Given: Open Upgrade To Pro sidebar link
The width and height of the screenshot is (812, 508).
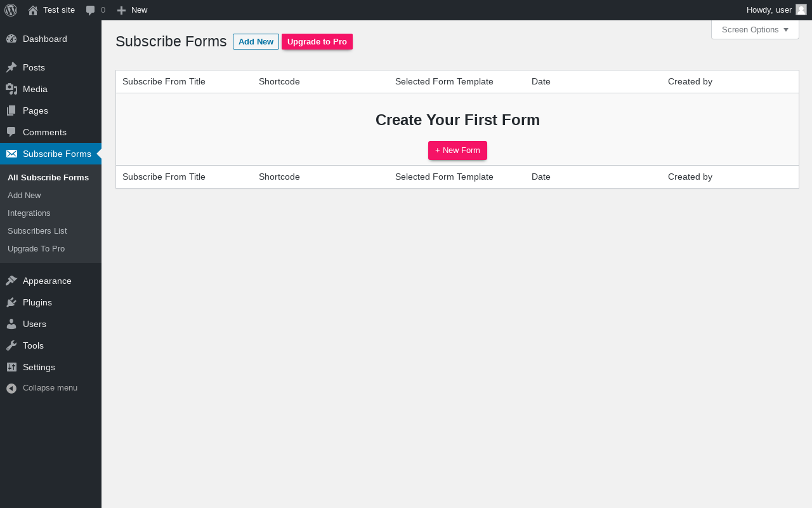Looking at the screenshot, I should (x=36, y=249).
